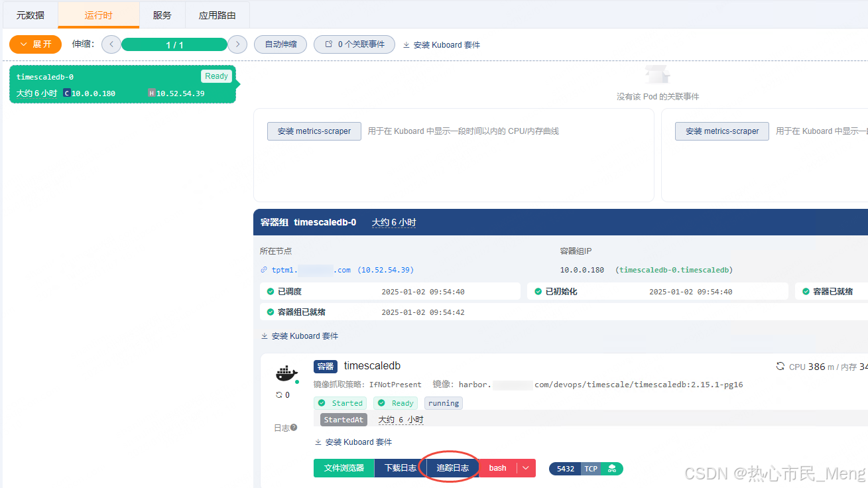This screenshot has width=868, height=488.
Task: Click the 已调度 green check icon
Action: tap(271, 292)
